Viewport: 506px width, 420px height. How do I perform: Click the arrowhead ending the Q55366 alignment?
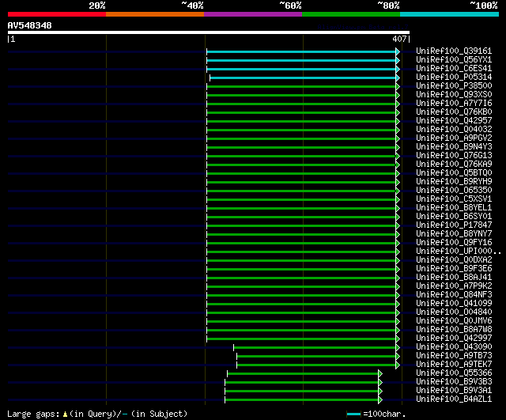point(380,374)
